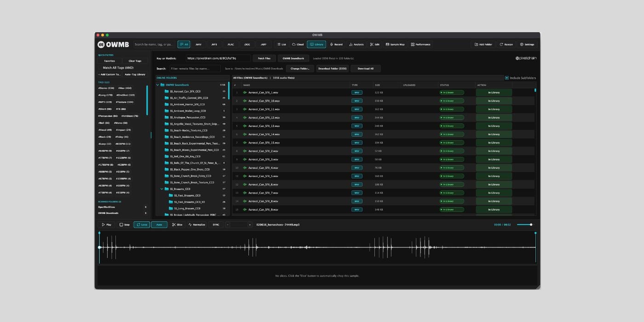Image resolution: width=644 pixels, height=322 pixels.
Task: Focus the main search field
Action: click(x=154, y=45)
